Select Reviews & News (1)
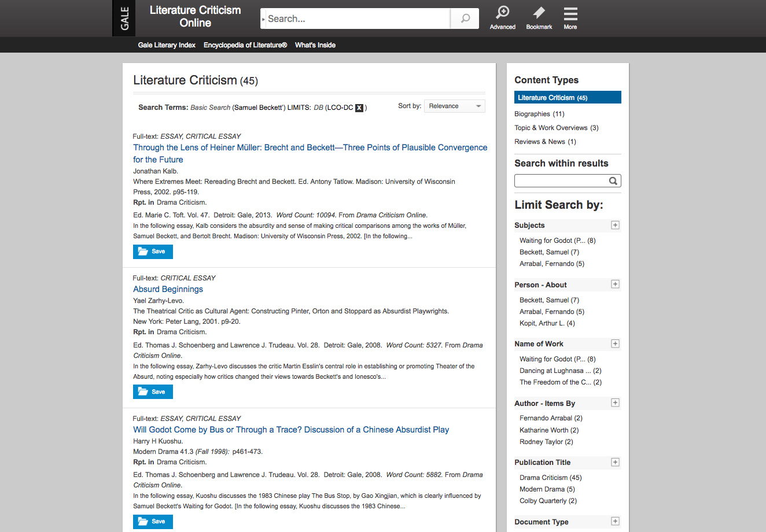This screenshot has width=766, height=532. [x=545, y=142]
